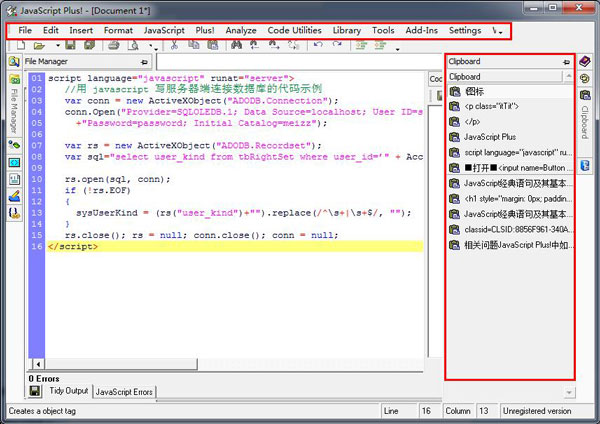The image size is (600, 424).
Task: Click the New document toolbar icon
Action: pyautogui.click(x=21, y=45)
